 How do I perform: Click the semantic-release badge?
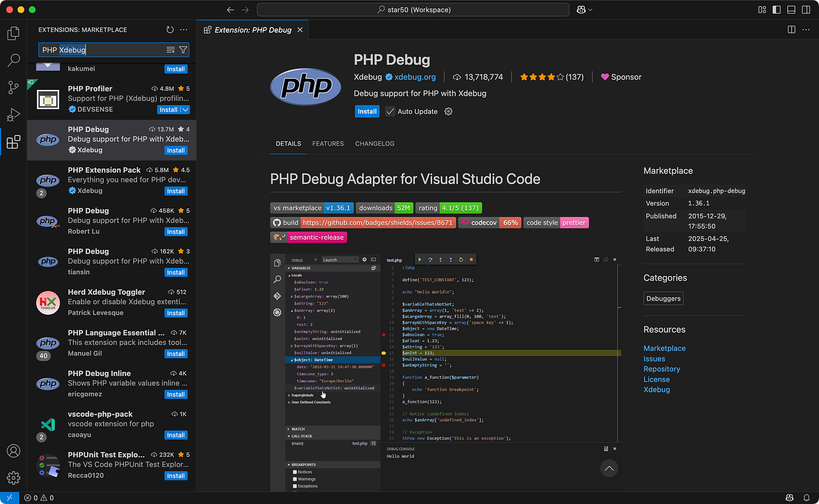coord(308,237)
